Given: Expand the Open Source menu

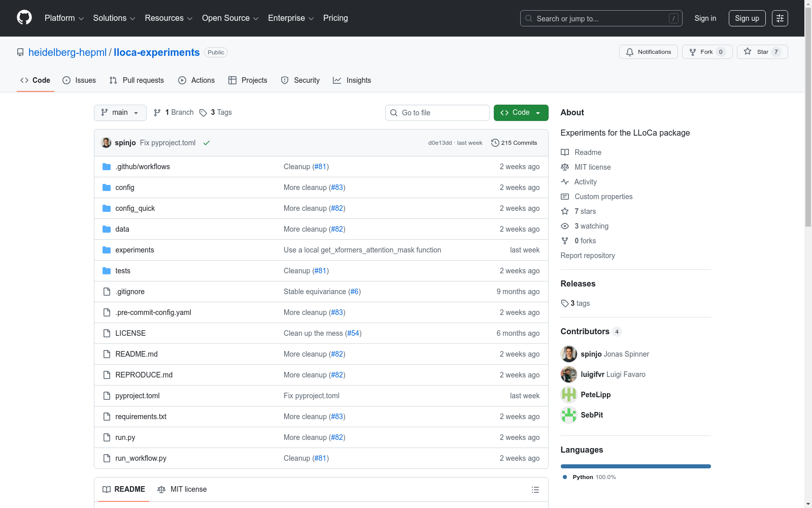Looking at the screenshot, I should 230,18.
